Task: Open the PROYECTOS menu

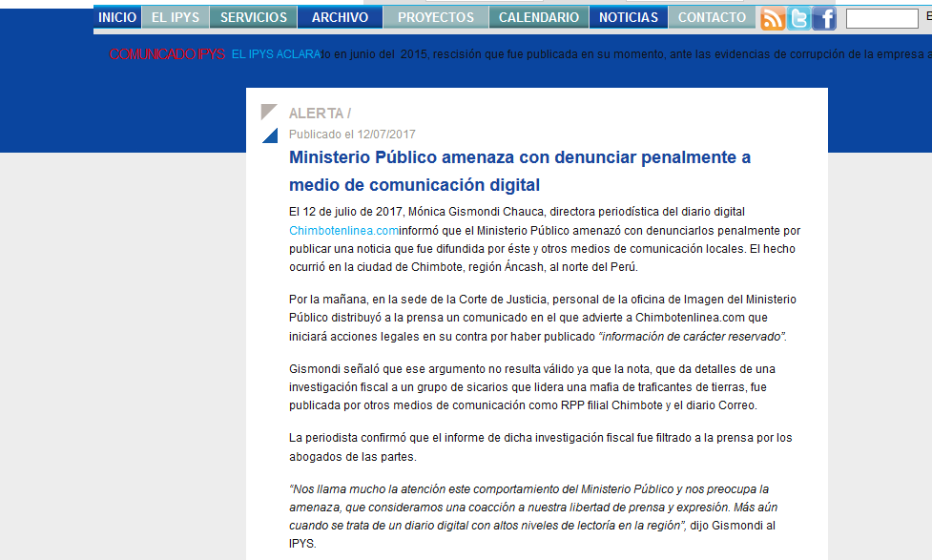Action: (435, 16)
